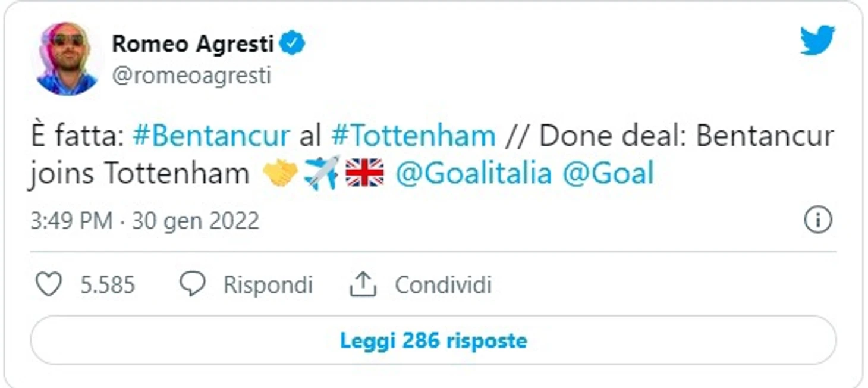Open the @Goalitalia mention
Image resolution: width=868 pixels, height=388 pixels.
point(473,174)
